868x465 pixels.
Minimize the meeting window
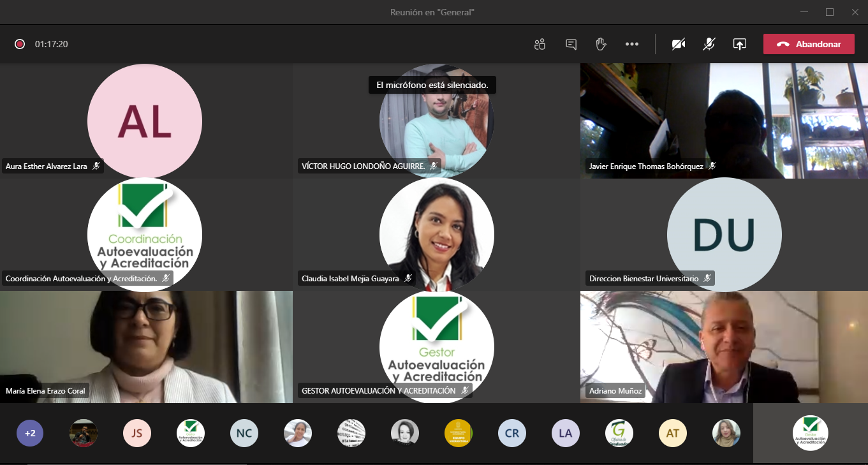[804, 12]
